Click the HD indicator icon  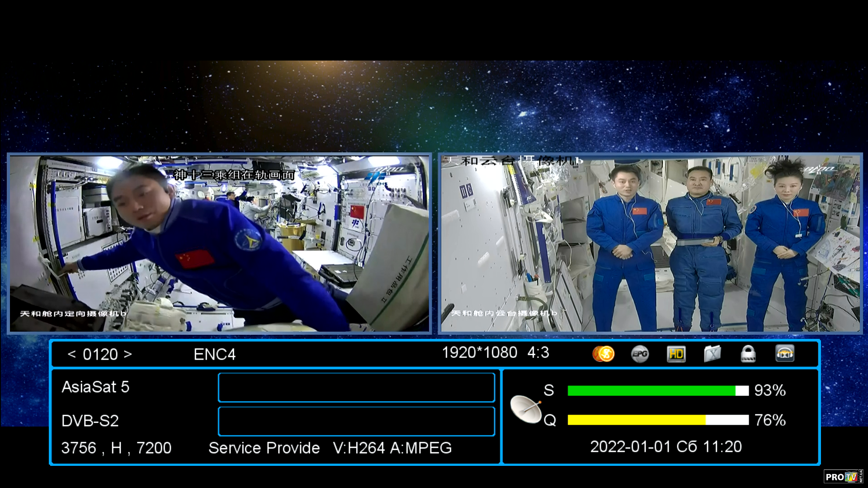point(676,354)
